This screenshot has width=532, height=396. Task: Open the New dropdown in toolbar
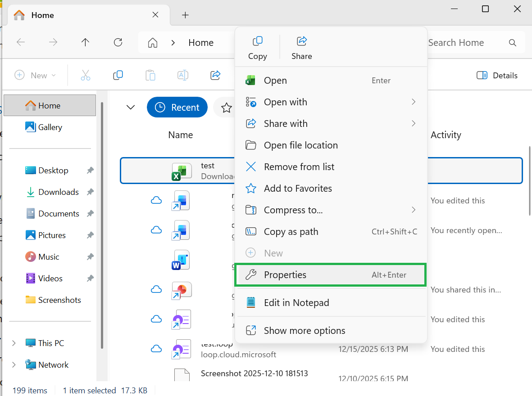click(35, 75)
